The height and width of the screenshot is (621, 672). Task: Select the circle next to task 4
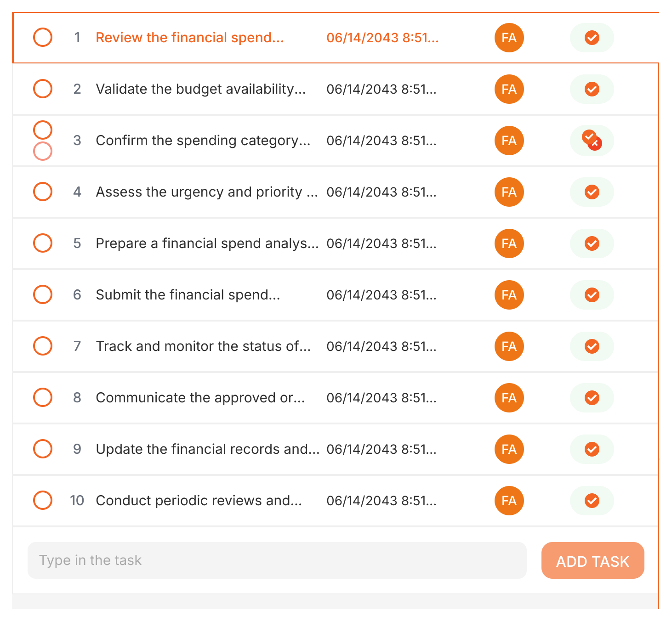click(42, 192)
